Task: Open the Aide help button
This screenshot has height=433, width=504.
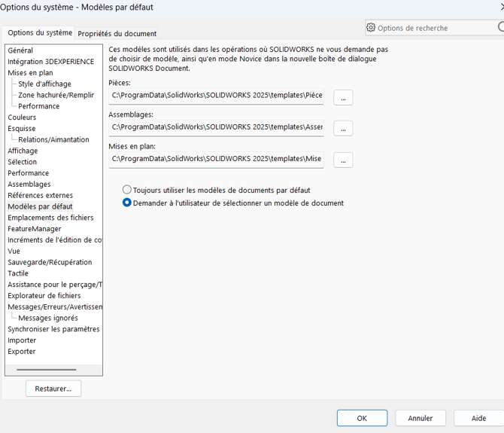Action: coord(478,418)
